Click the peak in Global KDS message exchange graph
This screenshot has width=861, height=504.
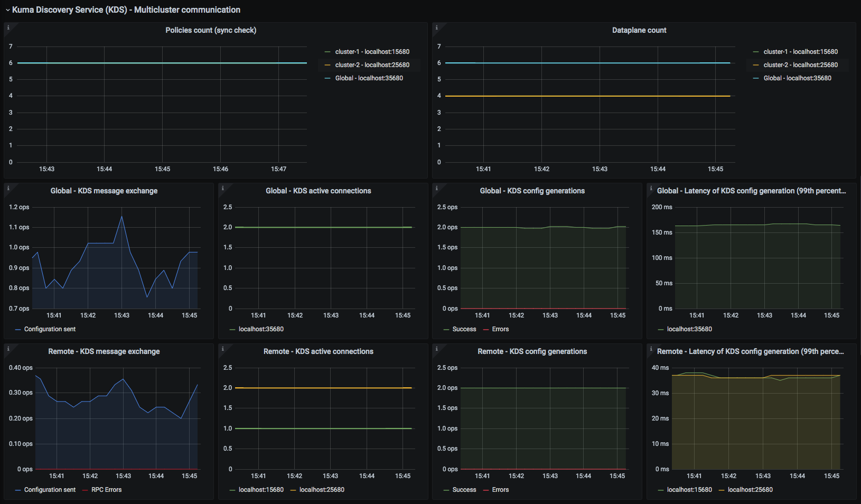(x=122, y=216)
